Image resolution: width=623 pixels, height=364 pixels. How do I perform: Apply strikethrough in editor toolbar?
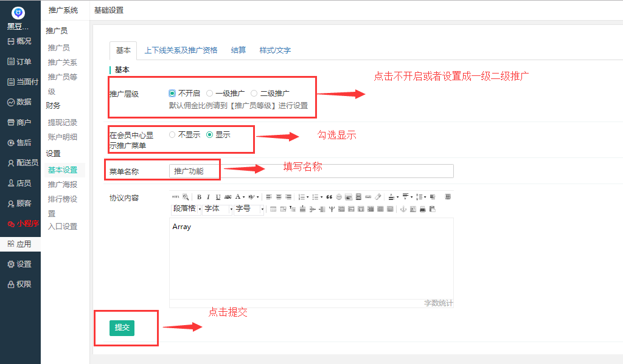(x=228, y=197)
